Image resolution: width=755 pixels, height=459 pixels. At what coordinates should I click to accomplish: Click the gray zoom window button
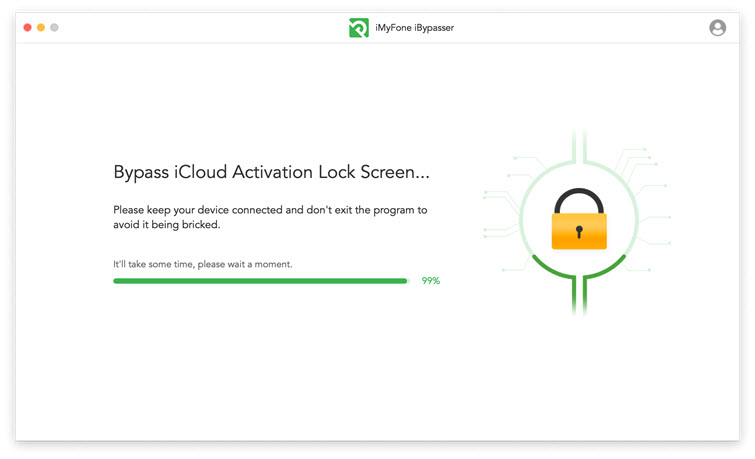(54, 27)
